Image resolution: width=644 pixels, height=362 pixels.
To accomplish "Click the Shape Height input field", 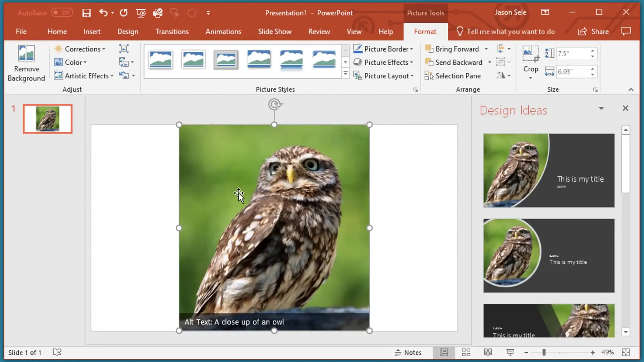I will [572, 54].
